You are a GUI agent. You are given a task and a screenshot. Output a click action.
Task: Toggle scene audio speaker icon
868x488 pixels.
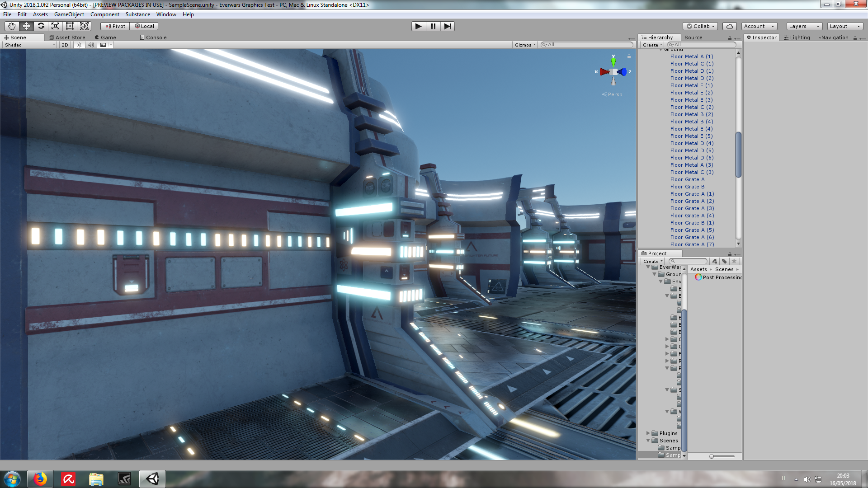(91, 45)
